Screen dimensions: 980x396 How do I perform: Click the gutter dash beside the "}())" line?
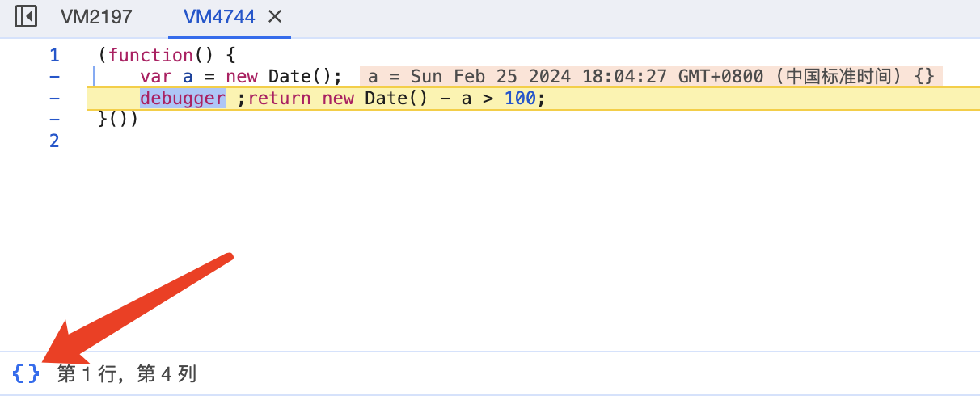pos(54,120)
